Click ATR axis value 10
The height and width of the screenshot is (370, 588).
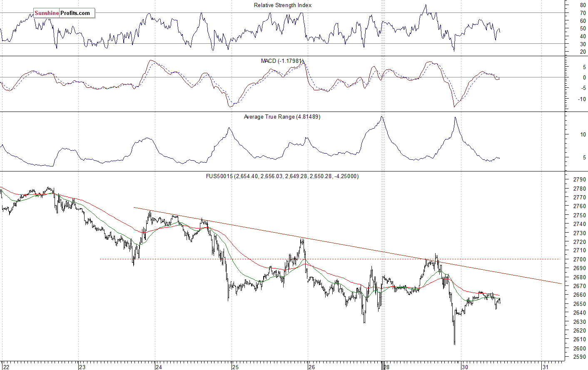[x=583, y=134]
